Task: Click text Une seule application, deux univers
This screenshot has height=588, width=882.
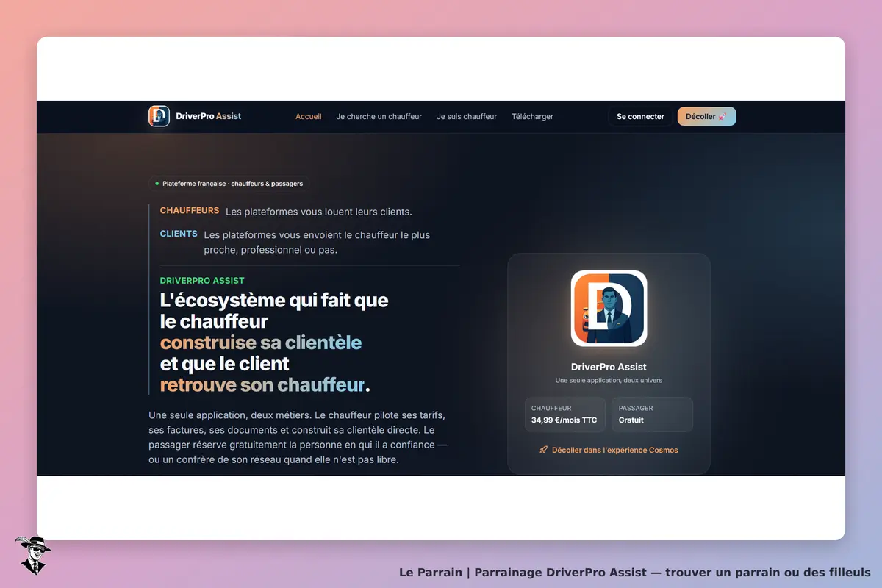Action: point(609,381)
